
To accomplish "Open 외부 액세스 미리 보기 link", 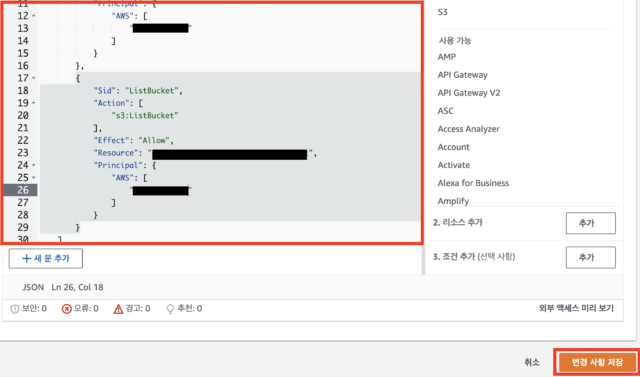I will click(576, 308).
